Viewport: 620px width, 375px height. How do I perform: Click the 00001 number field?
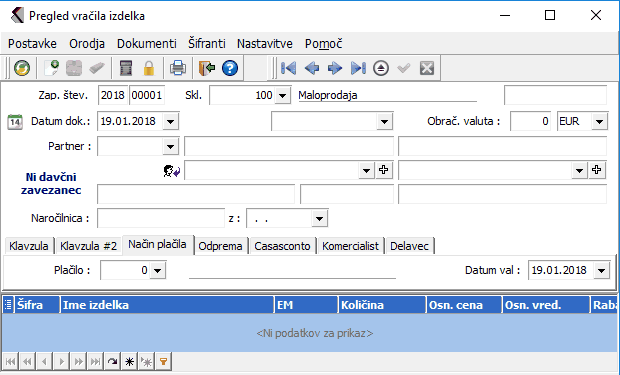click(147, 96)
